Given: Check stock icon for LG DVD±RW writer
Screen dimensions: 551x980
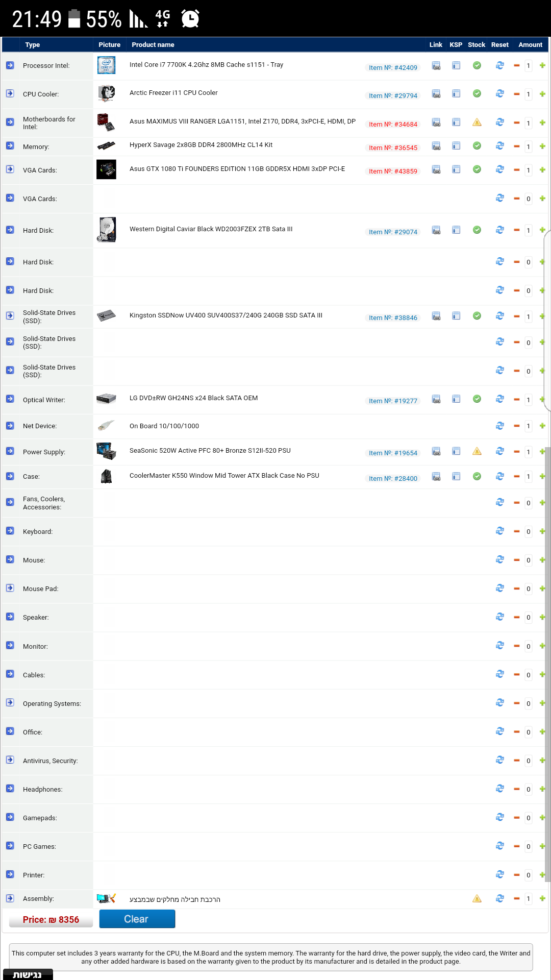Looking at the screenshot, I should pyautogui.click(x=477, y=399).
